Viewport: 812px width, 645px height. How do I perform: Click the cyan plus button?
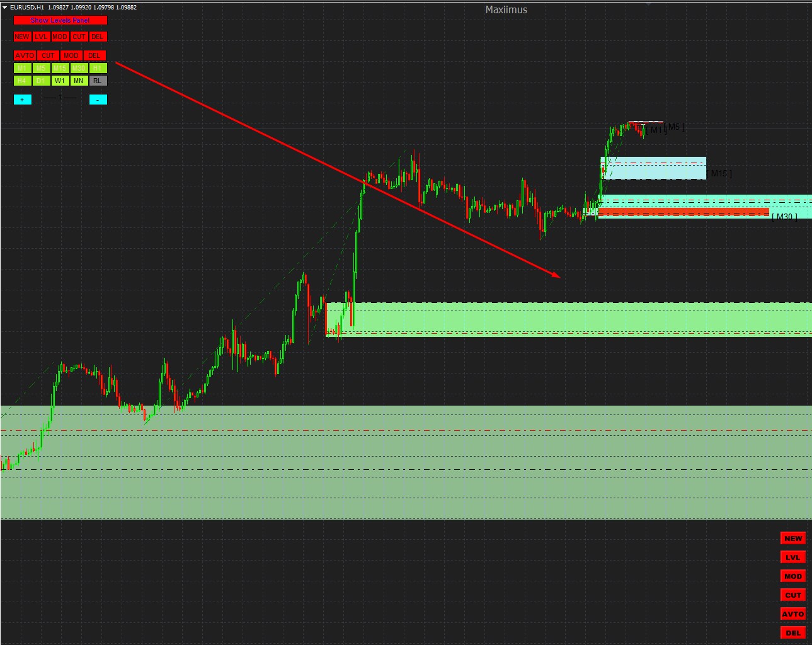[22, 100]
